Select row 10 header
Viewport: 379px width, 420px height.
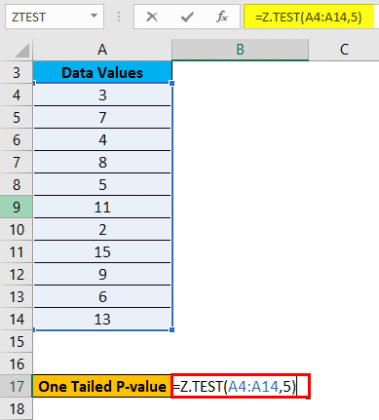[x=16, y=230]
